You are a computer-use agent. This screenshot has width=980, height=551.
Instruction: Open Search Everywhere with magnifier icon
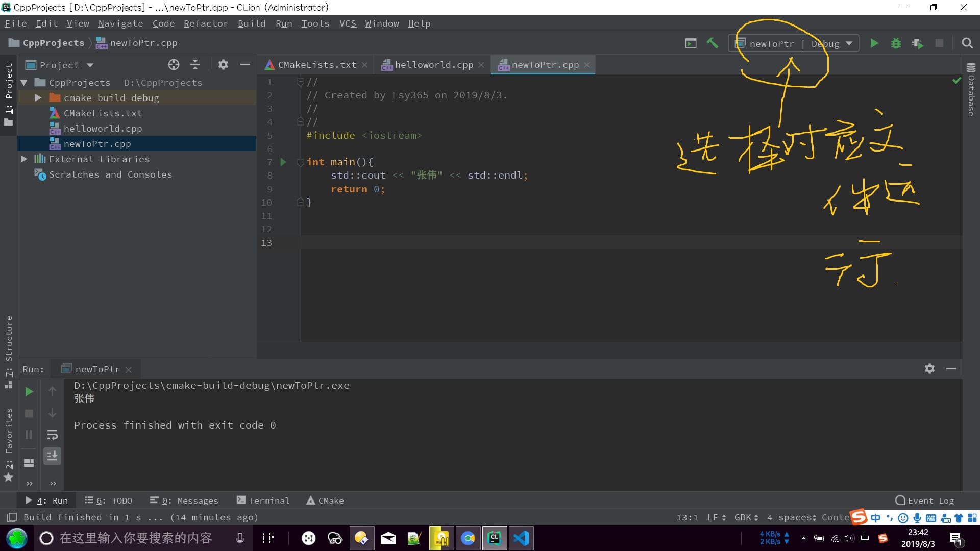967,43
